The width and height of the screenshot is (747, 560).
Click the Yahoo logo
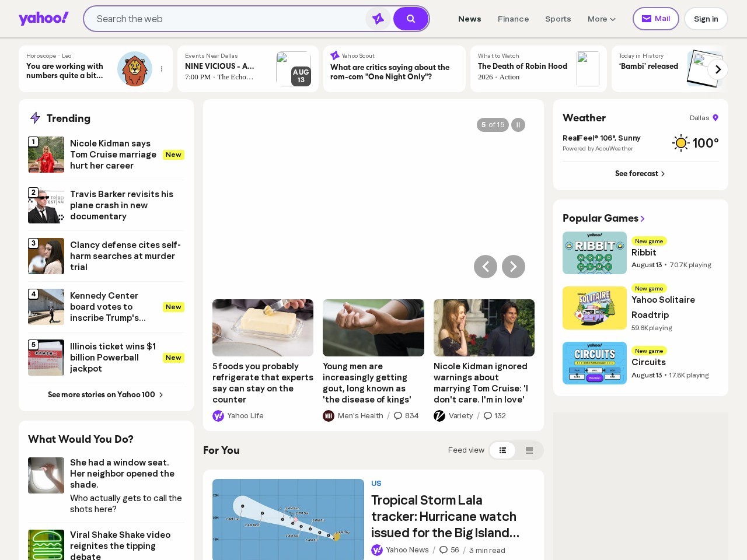point(44,19)
